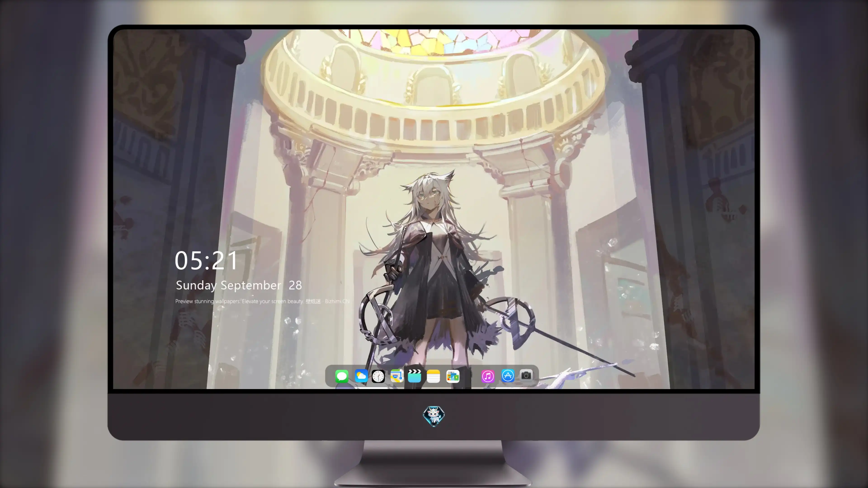Click the 'Preview stunning wallpapers' caption text

tap(262, 301)
